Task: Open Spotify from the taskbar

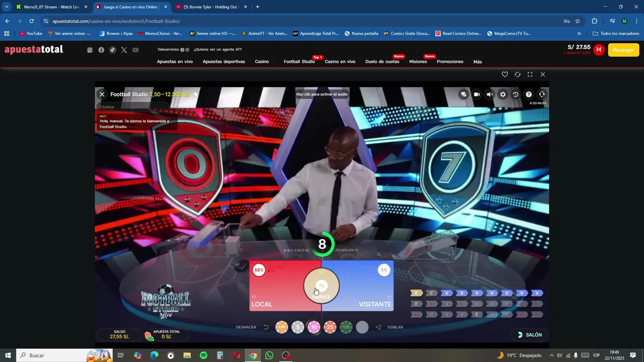Action: (204, 355)
